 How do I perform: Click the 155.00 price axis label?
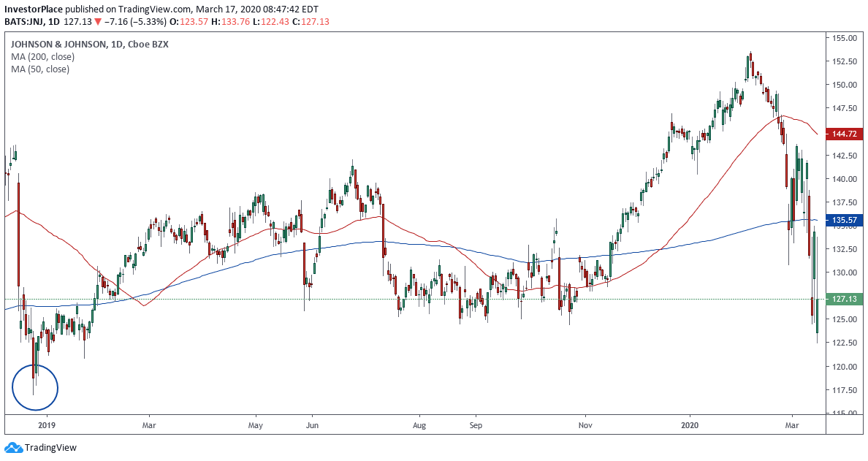click(845, 38)
